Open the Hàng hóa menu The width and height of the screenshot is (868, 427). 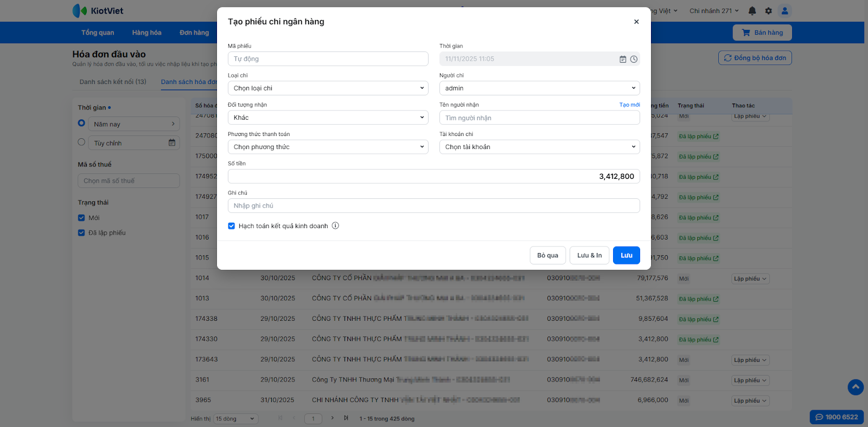click(x=146, y=33)
